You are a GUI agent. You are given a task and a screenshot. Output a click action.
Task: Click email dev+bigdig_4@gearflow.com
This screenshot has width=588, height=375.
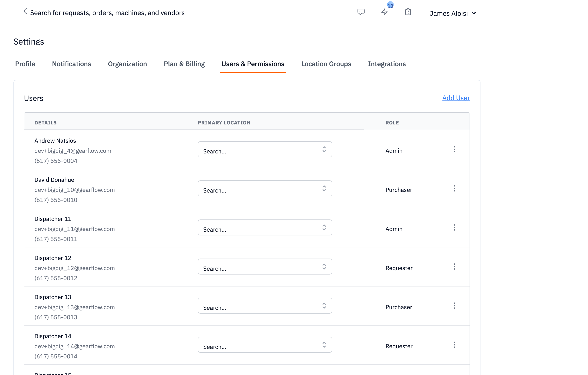(73, 151)
